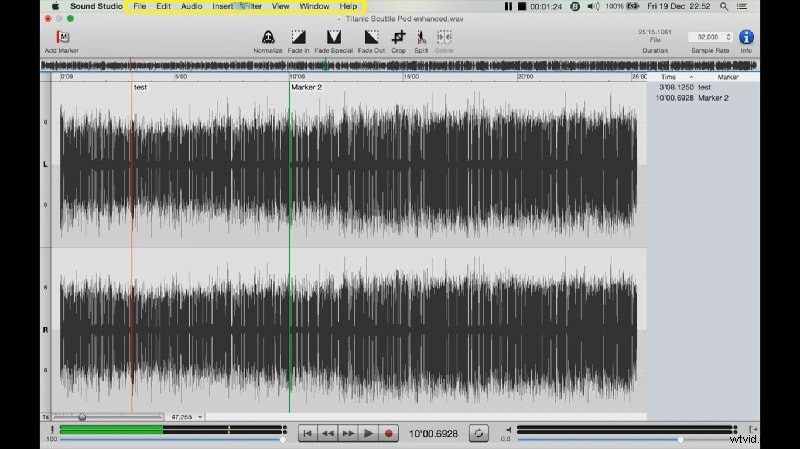Click the 10'00.6928 marker time value

click(674, 98)
